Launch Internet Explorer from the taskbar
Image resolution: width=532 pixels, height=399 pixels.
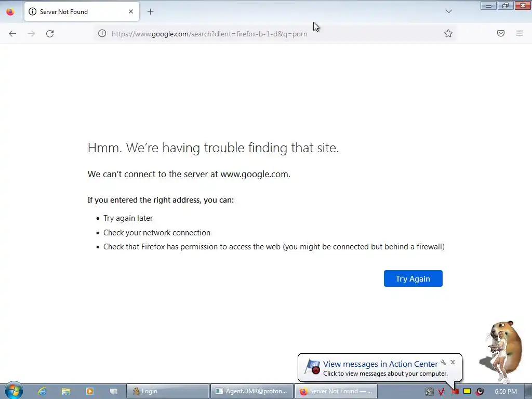coord(42,391)
